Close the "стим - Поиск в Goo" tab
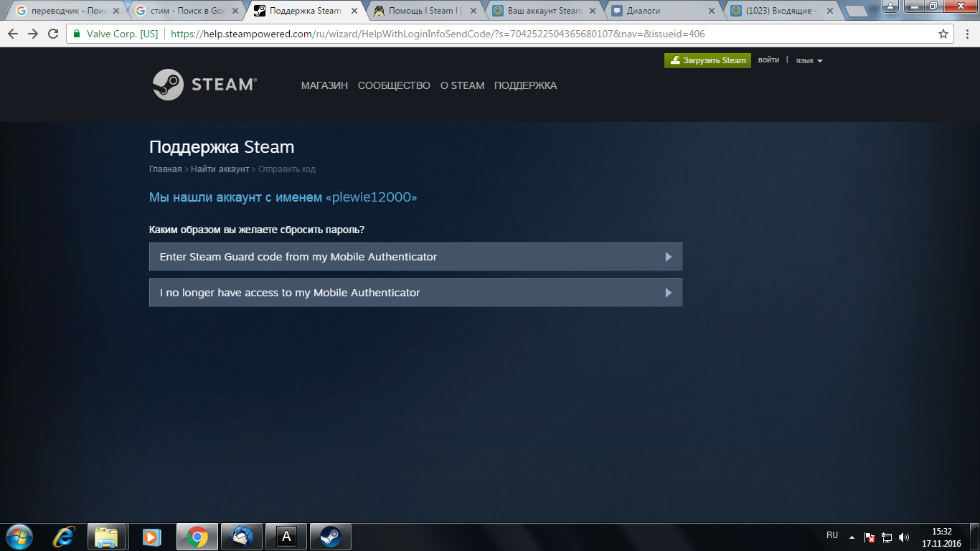Screen dimensions: 980x551 pos(235,11)
